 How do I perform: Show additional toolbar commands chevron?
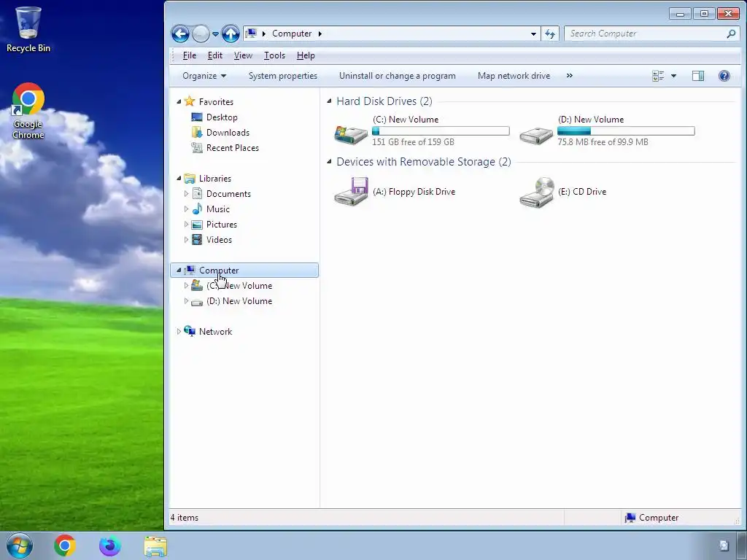(x=569, y=76)
